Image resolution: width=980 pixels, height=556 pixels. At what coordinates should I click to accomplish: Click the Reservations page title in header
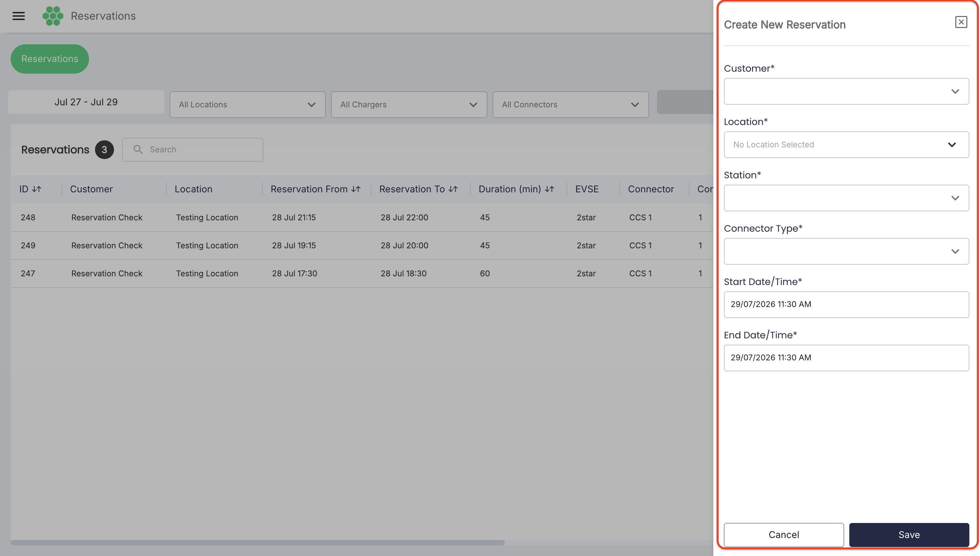point(103,16)
